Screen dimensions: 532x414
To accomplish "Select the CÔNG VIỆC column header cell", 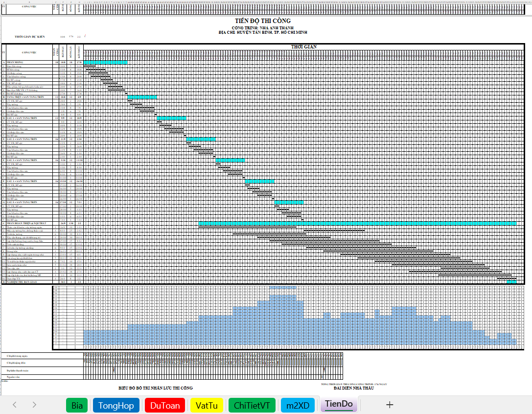I will click(28, 52).
